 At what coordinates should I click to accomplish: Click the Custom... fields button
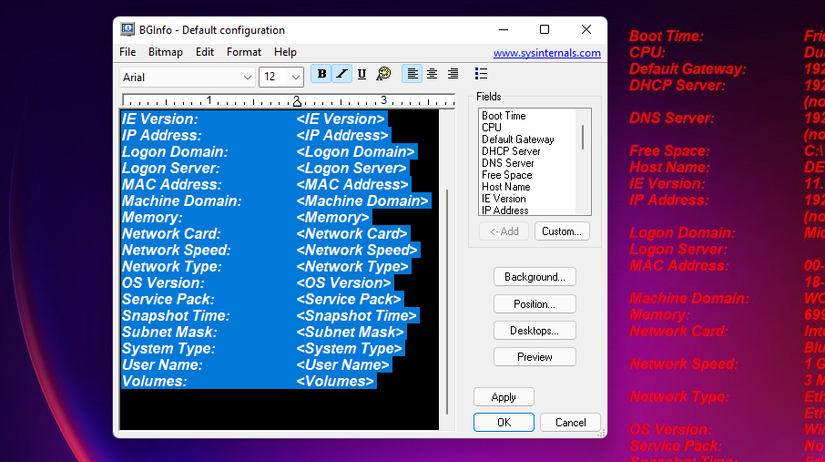[561, 232]
